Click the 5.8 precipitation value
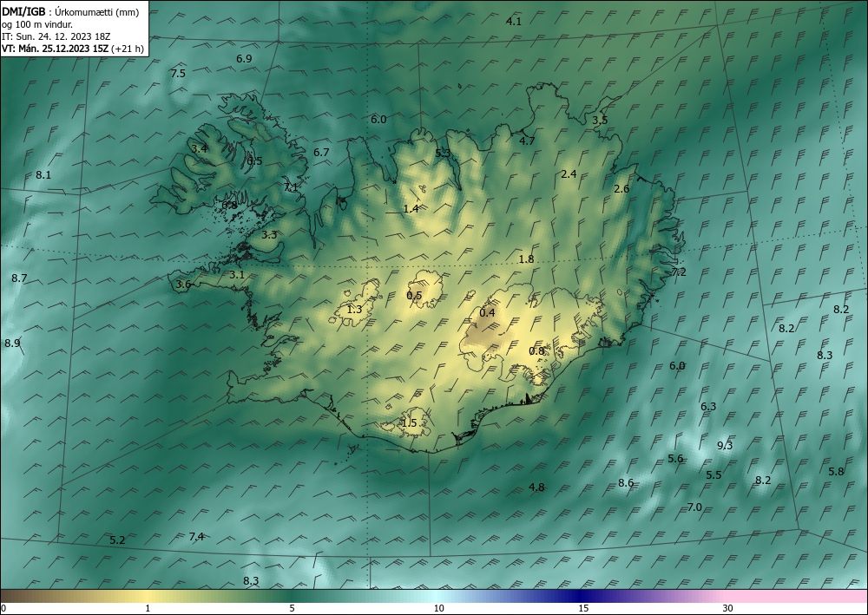Viewport: 868px width, 615px height. click(836, 472)
